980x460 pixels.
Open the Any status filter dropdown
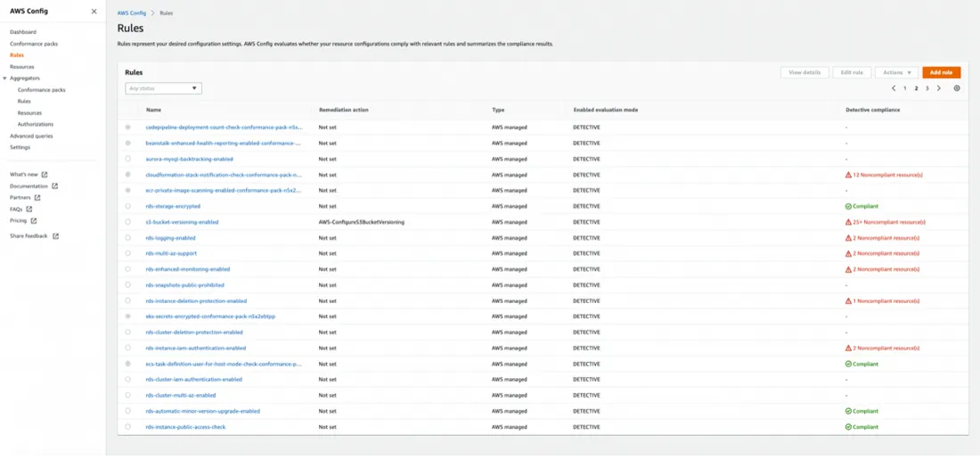coord(163,89)
